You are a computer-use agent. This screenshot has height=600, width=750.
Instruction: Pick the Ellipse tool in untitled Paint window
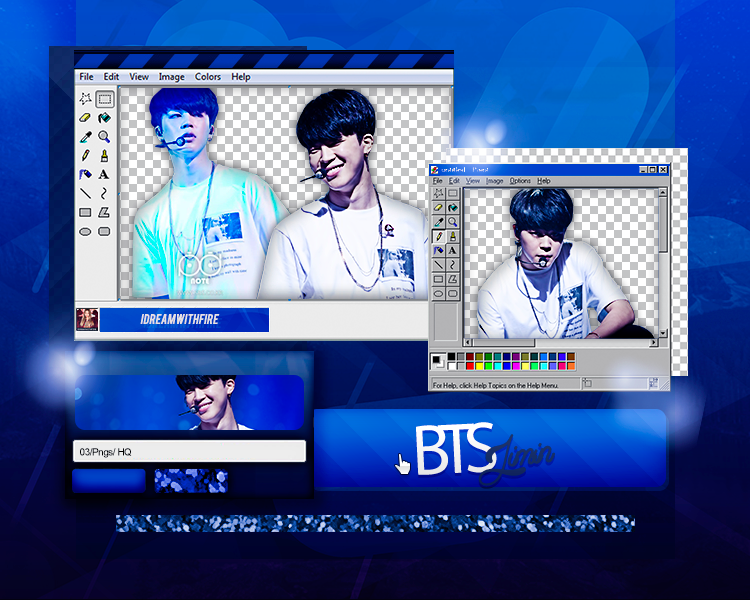point(439,294)
